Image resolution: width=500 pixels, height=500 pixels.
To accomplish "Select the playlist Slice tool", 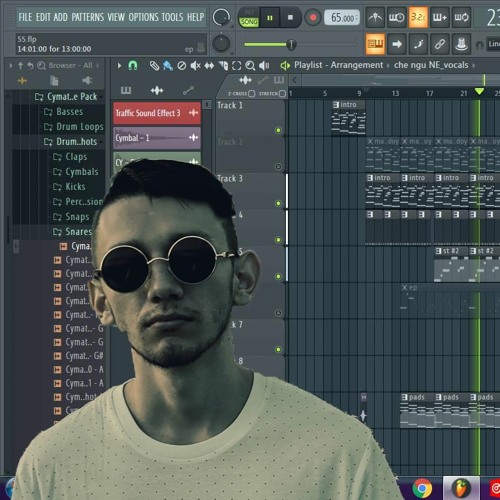I will 223,66.
